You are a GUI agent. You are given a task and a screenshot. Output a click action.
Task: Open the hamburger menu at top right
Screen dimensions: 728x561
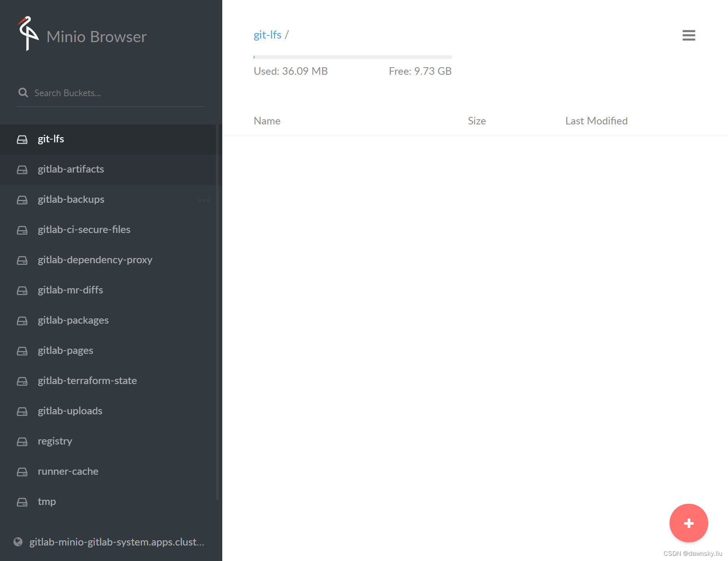pos(689,35)
